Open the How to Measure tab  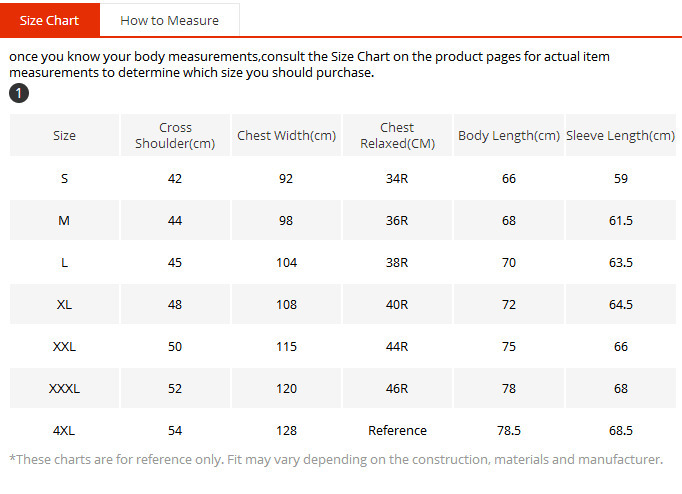point(169,20)
